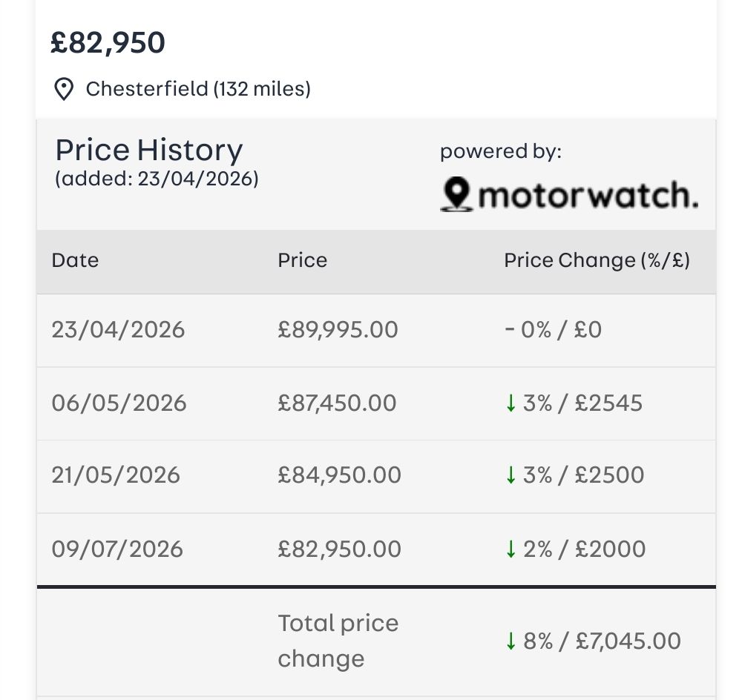The image size is (742, 700).
Task: Click the motorwatch logo pin icon
Action: pos(456,194)
